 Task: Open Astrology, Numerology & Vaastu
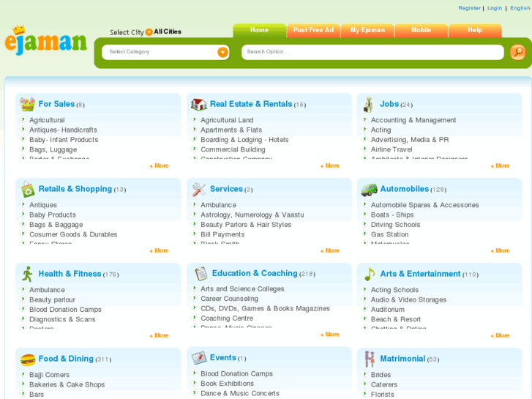point(252,215)
